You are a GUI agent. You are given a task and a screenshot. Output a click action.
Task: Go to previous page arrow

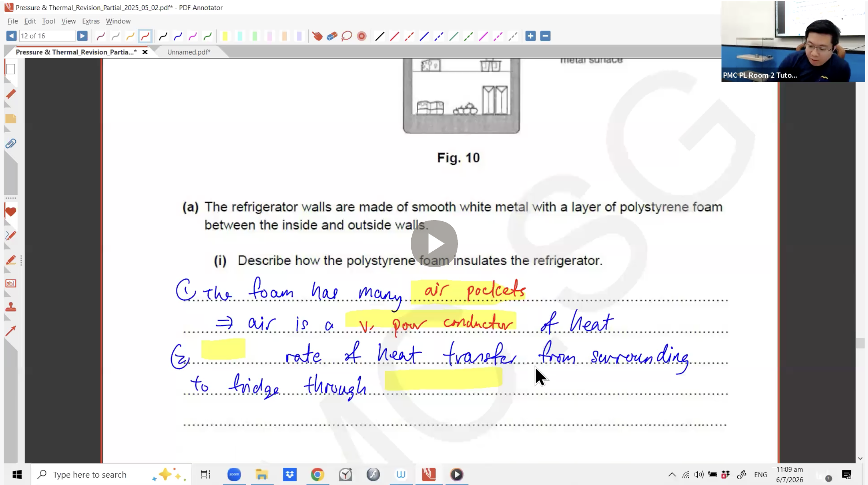point(11,36)
